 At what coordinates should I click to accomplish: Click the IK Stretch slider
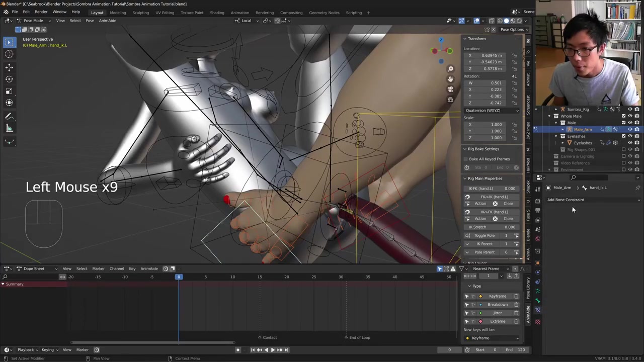[x=492, y=227]
